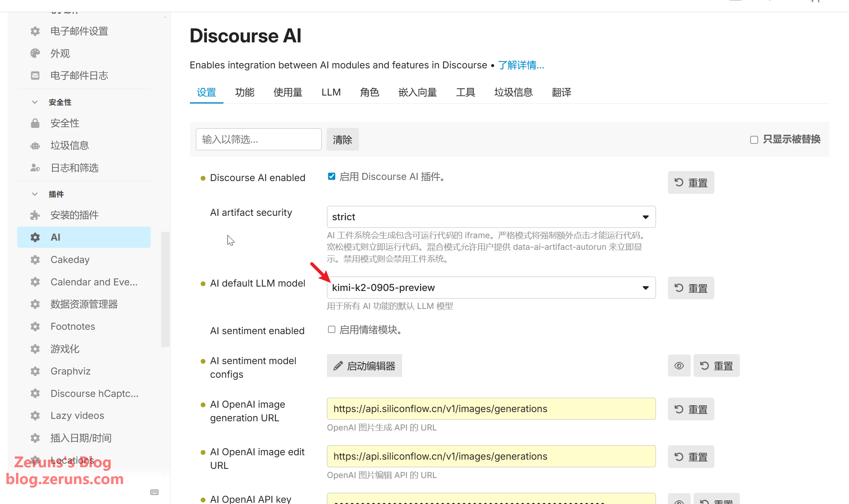Click the envelope icon for 电子邮件日志
The image size is (849, 504).
click(35, 76)
